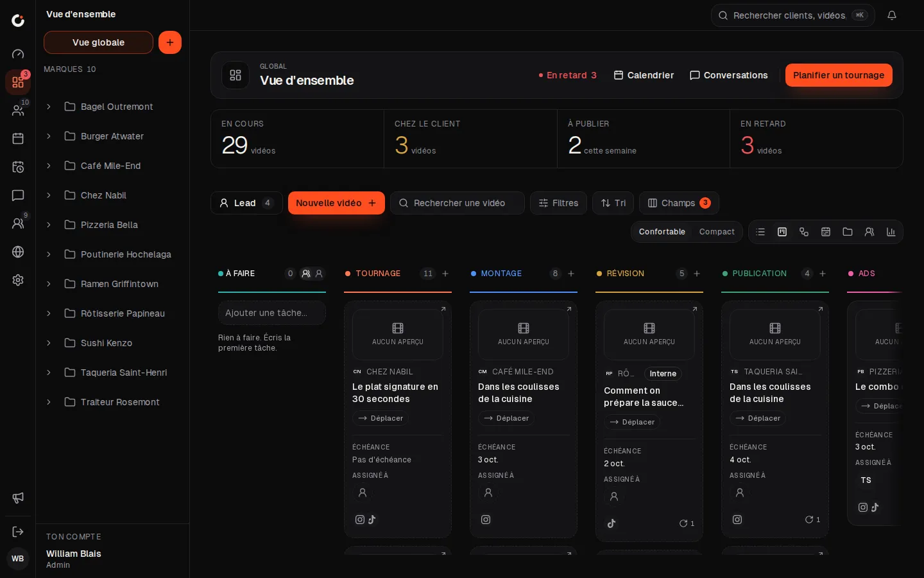Expand the Bagel Outremont folder
This screenshot has height=578, width=924.
click(x=49, y=107)
